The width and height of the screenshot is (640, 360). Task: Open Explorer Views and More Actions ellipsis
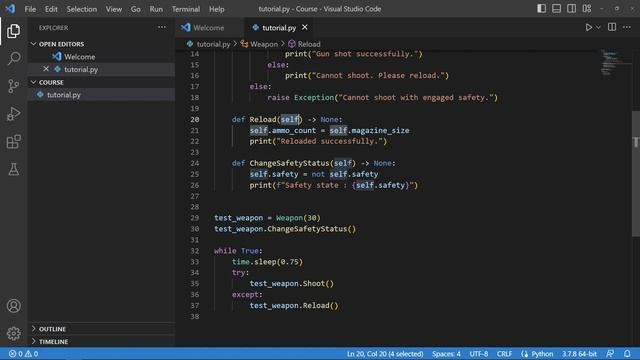tap(162, 27)
